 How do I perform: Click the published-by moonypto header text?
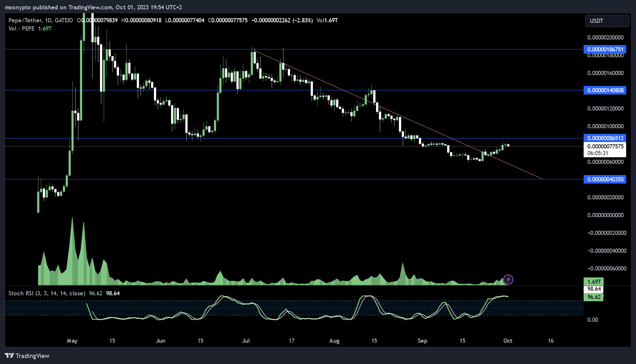[x=93, y=7]
